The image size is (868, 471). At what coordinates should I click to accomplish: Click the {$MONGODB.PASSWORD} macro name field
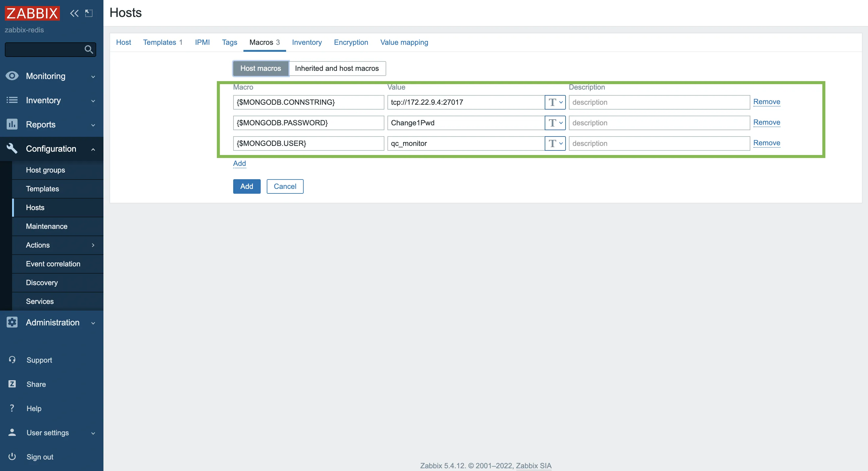308,123
